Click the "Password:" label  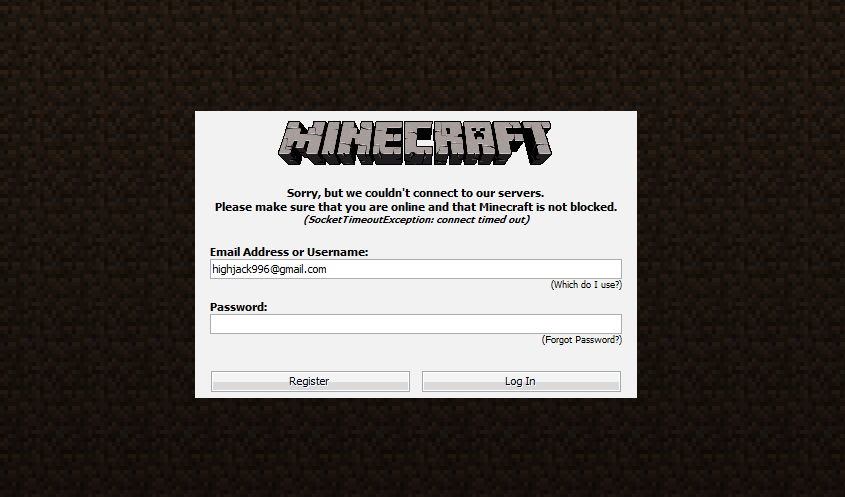tap(239, 307)
